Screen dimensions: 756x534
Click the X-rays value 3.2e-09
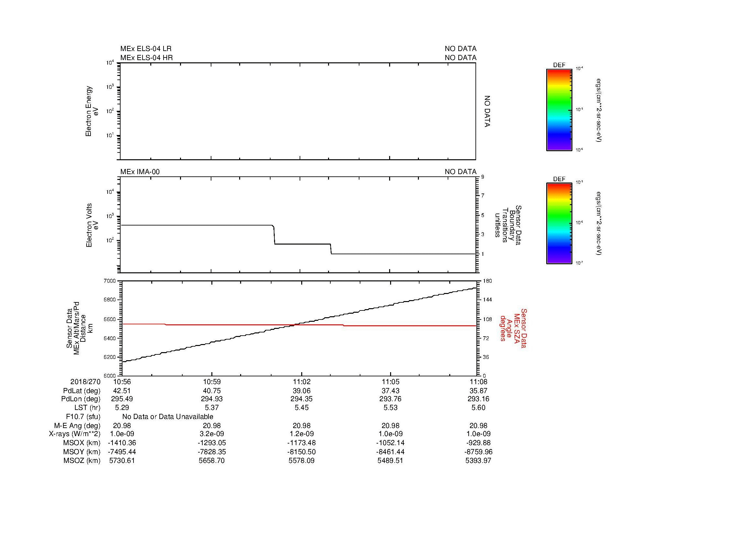pyautogui.click(x=212, y=434)
